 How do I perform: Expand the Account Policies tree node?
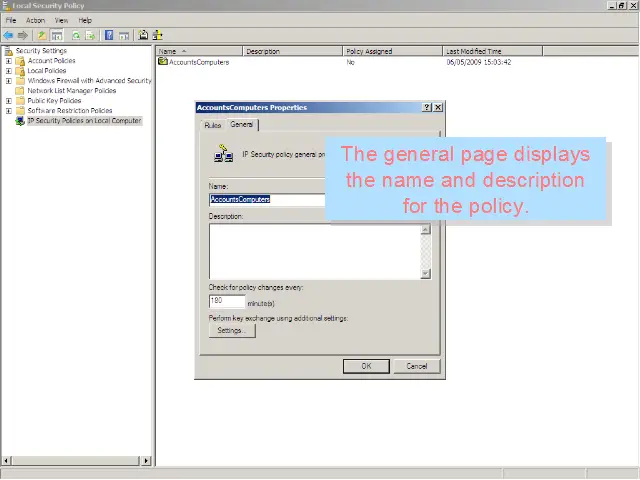click(x=9, y=61)
